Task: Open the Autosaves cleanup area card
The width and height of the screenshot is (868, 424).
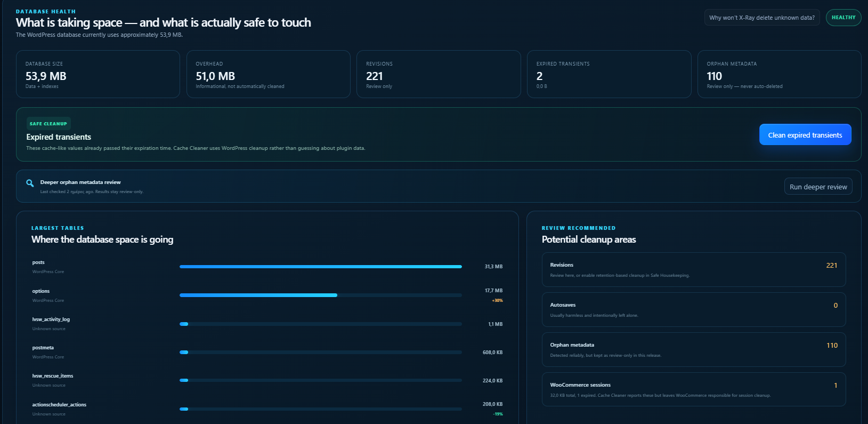Action: tap(694, 309)
